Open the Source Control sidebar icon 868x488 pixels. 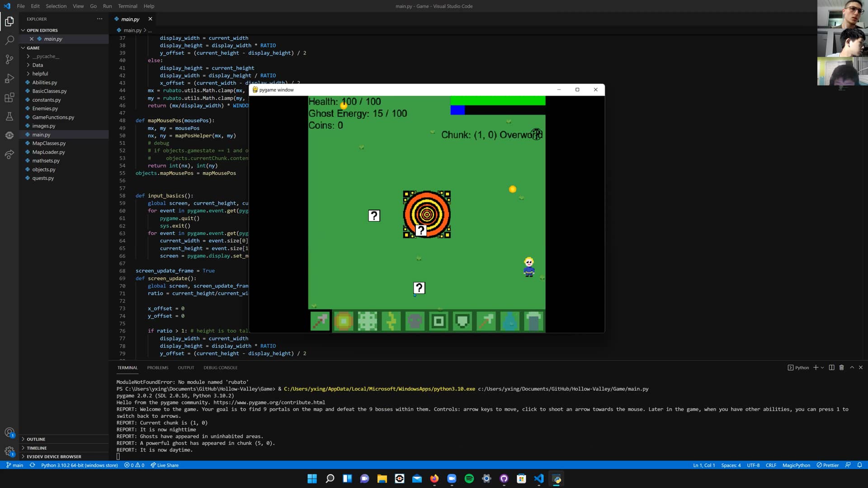(x=9, y=59)
